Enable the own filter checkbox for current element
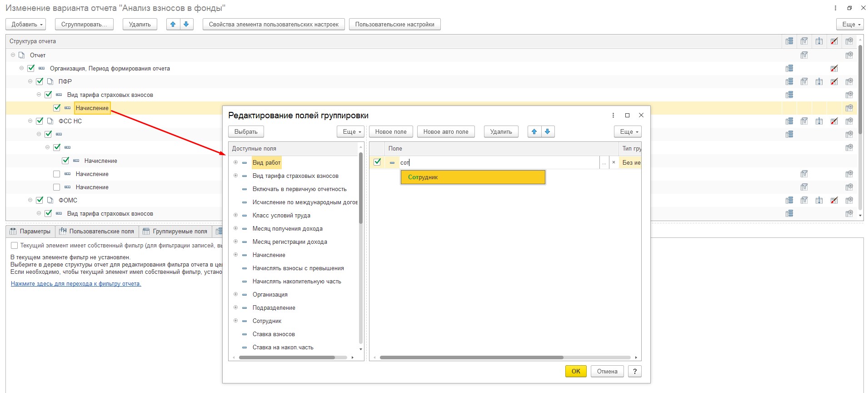Screen dimensions: 868x393 15,246
